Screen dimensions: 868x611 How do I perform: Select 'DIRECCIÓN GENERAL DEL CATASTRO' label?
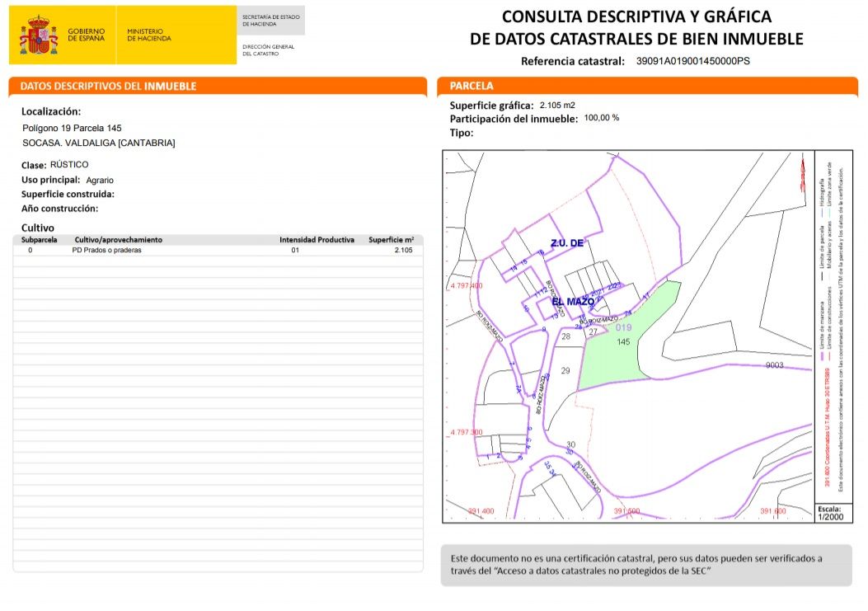point(268,50)
